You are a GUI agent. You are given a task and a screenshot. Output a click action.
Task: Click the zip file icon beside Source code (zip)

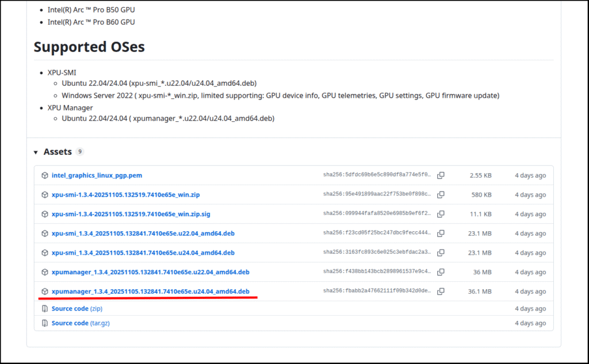coord(44,309)
